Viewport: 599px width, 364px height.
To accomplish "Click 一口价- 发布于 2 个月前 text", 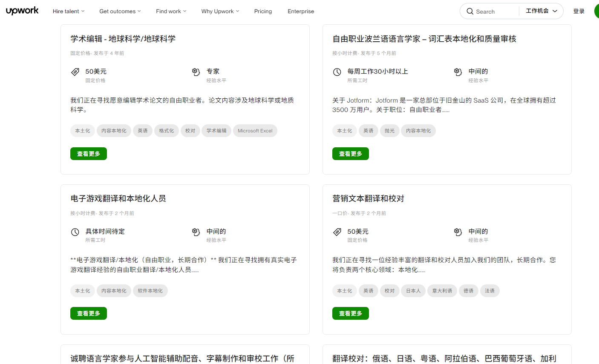I will pos(359,213).
